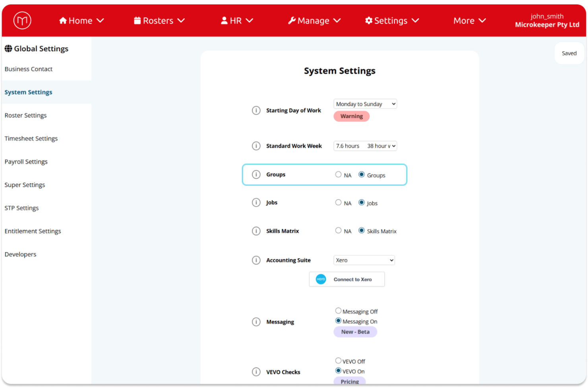Open info icon beside Messaging
The image size is (588, 392).
click(x=256, y=322)
